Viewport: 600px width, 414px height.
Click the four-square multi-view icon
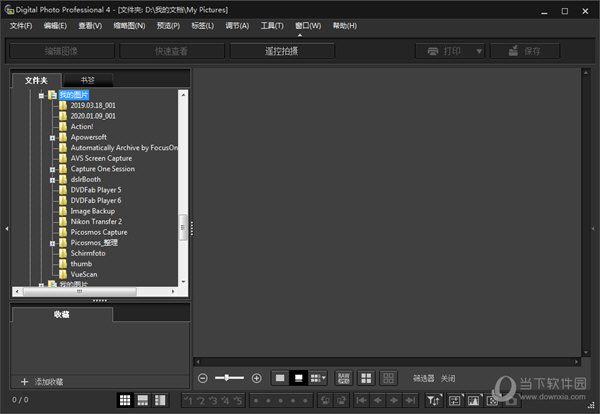point(366,378)
